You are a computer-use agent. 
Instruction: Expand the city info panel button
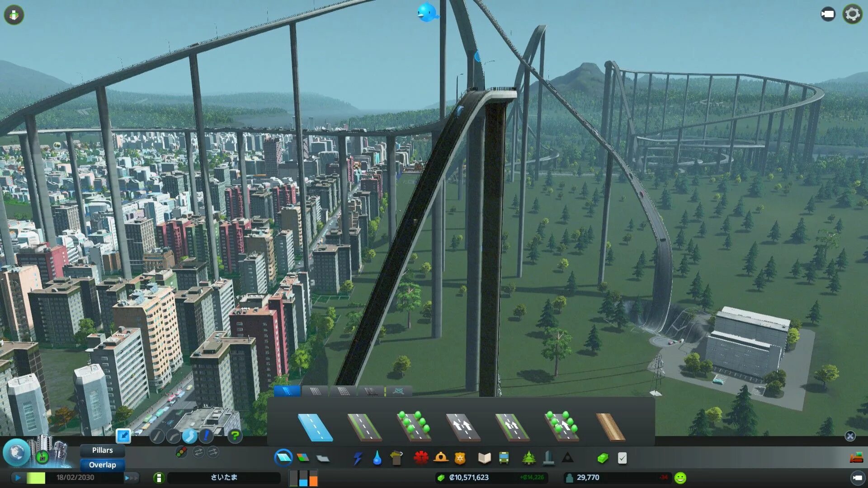click(x=159, y=478)
